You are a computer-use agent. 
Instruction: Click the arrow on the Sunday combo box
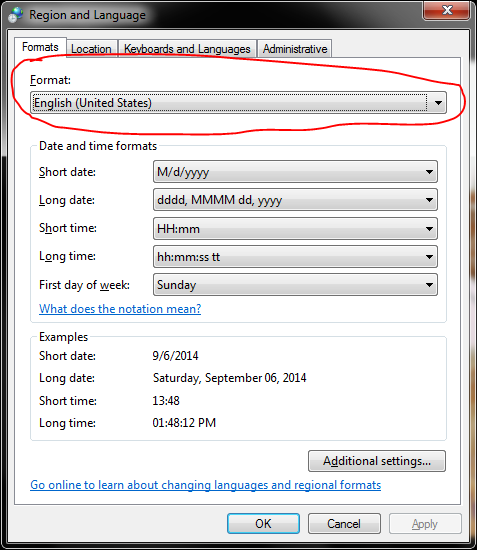coord(429,285)
